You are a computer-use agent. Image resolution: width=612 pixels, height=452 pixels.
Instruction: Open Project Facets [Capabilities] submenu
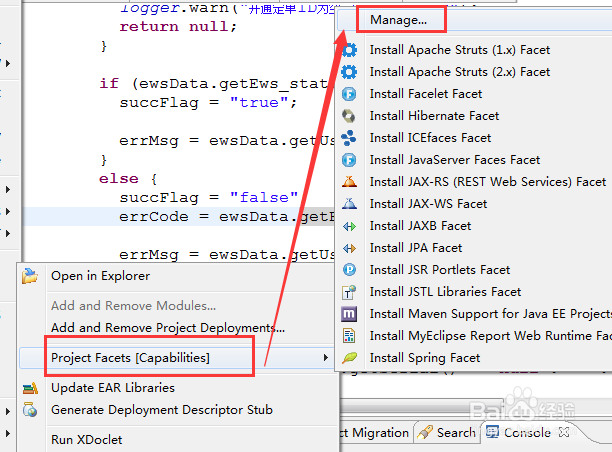[130, 358]
